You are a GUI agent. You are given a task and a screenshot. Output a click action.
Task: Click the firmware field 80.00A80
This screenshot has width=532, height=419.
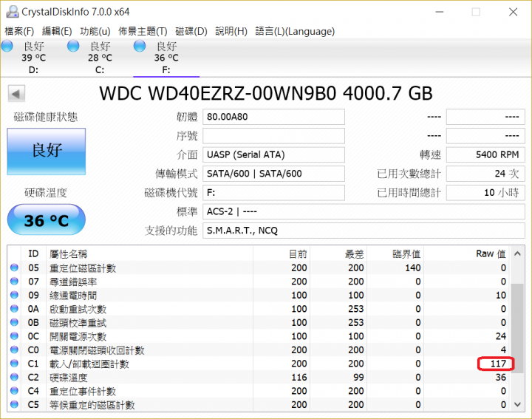(274, 117)
